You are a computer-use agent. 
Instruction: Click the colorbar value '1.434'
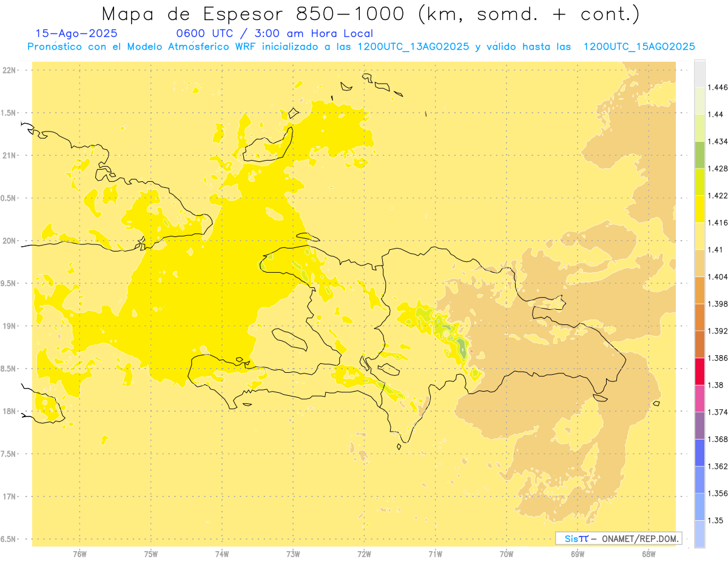[x=718, y=141]
